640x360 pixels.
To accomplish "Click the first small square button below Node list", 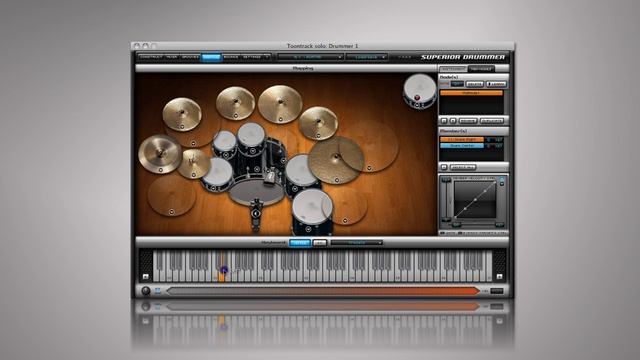I will click(x=444, y=121).
